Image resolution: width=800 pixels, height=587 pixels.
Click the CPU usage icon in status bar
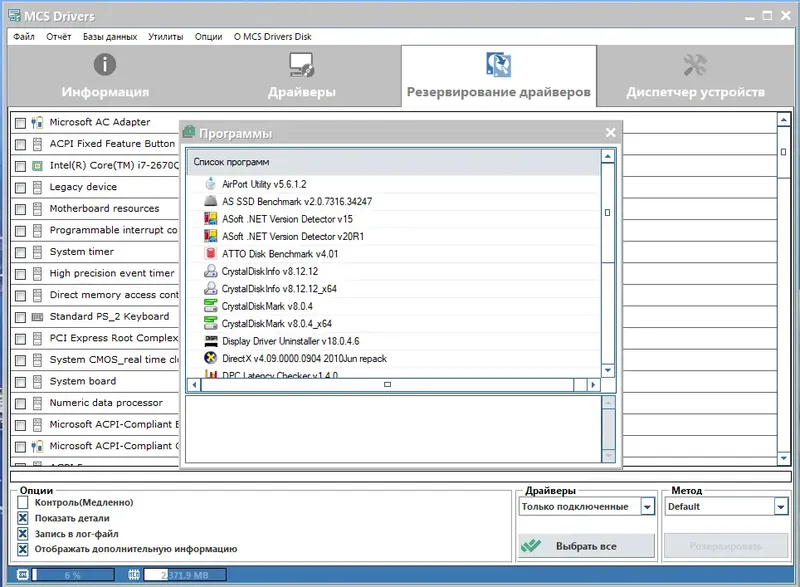(22, 575)
